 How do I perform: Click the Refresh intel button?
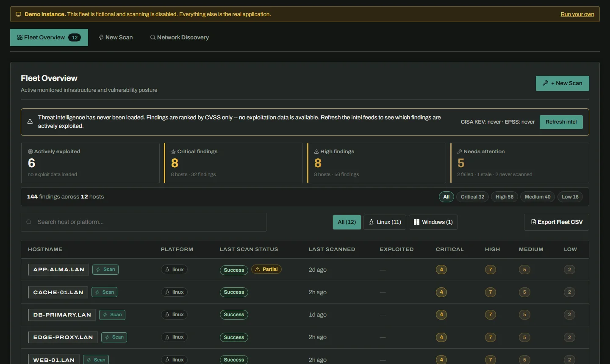(561, 122)
